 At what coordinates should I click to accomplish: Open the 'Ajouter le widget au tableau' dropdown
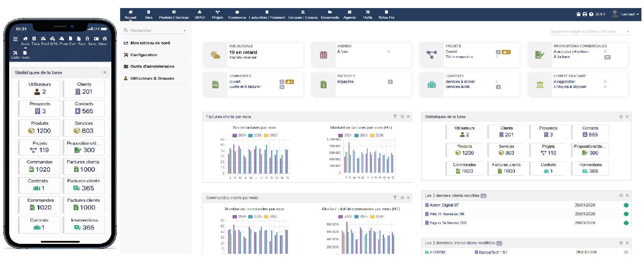(589, 32)
